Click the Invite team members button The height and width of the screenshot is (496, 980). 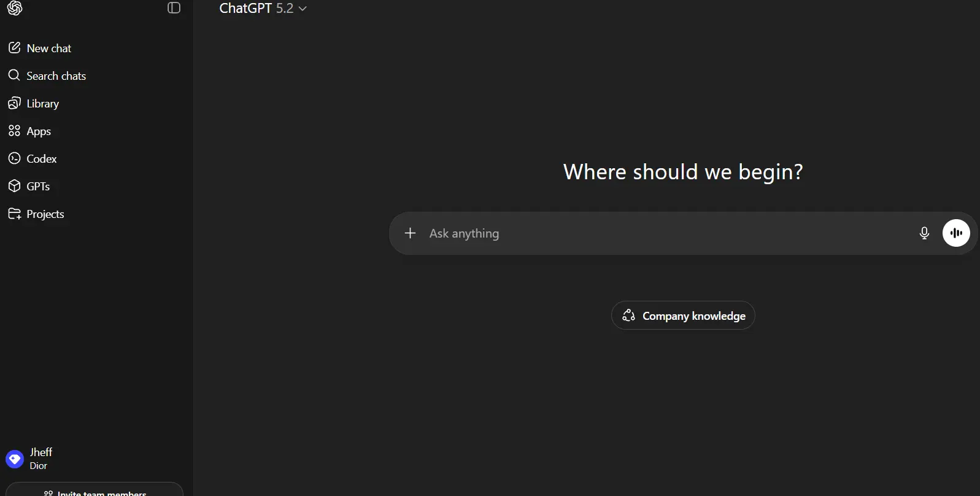[x=95, y=489]
